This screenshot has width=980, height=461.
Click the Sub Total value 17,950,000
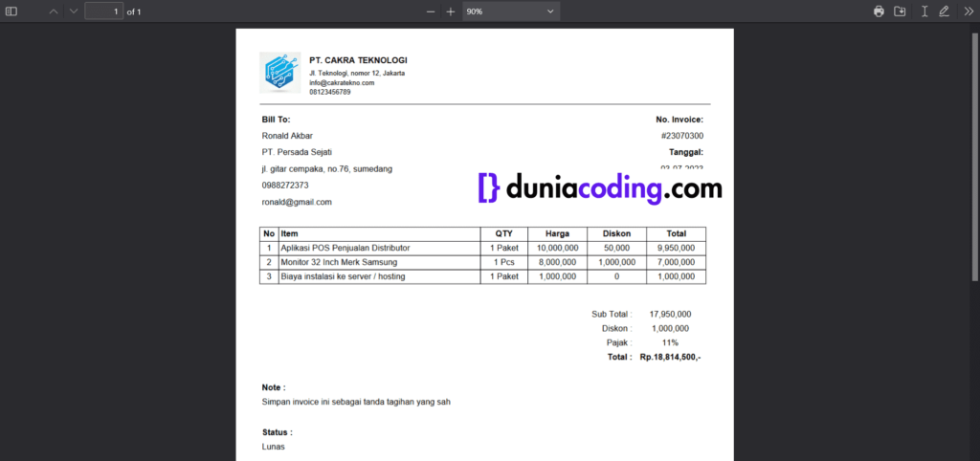point(670,315)
